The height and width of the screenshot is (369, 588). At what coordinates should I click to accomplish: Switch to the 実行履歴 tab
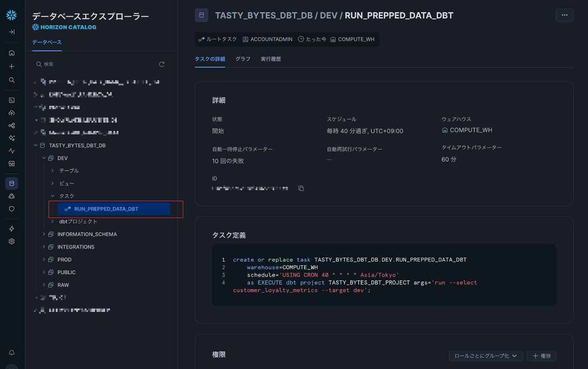[x=271, y=59]
